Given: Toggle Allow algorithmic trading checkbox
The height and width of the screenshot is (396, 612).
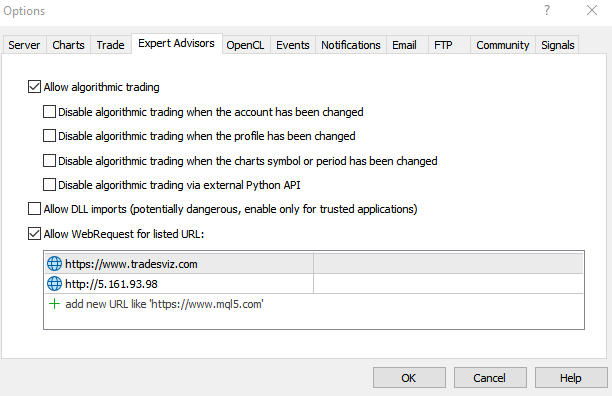Looking at the screenshot, I should [x=34, y=87].
